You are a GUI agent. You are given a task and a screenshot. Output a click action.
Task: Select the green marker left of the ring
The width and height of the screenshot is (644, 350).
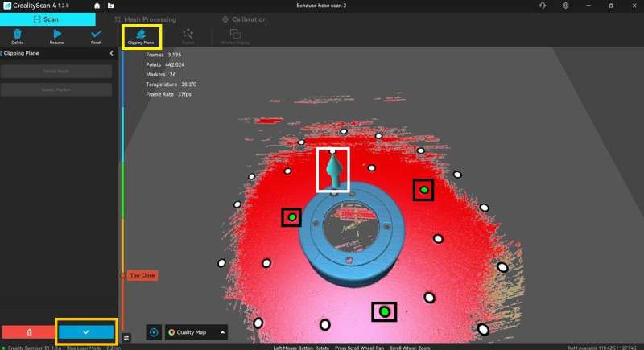tap(291, 217)
